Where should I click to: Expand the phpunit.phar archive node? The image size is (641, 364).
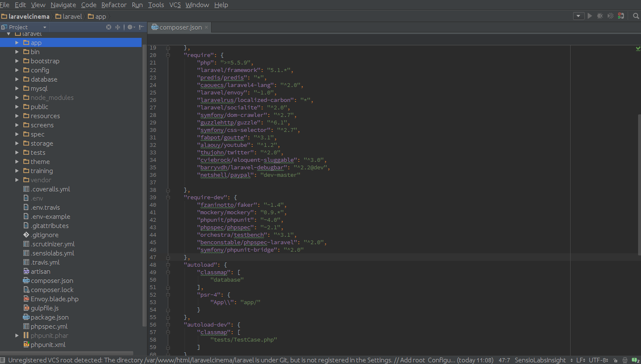[x=17, y=336]
